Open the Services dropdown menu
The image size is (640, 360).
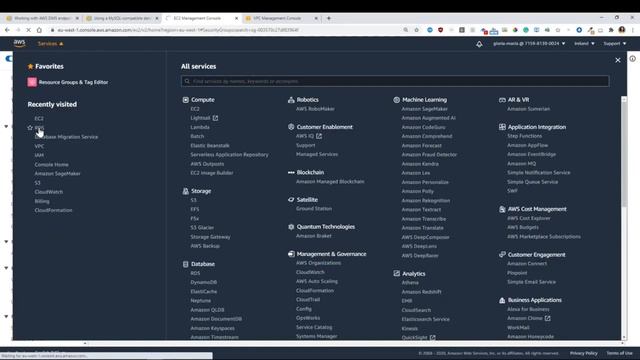coord(50,44)
